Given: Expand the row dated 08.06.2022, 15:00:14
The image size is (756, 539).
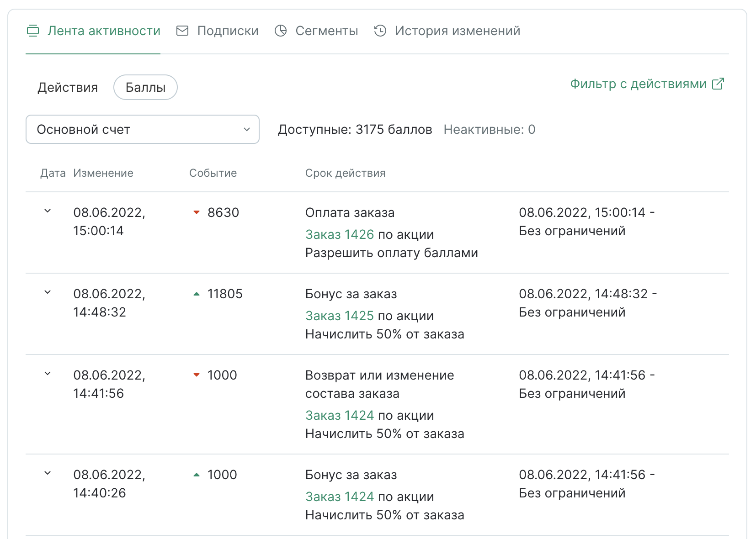Looking at the screenshot, I should pos(48,211).
